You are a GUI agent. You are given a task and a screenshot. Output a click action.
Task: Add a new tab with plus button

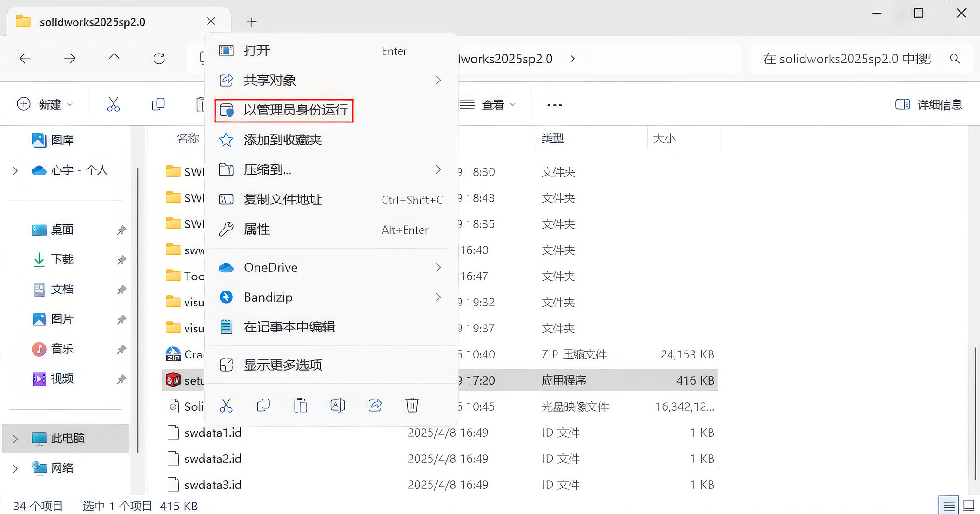pyautogui.click(x=252, y=22)
